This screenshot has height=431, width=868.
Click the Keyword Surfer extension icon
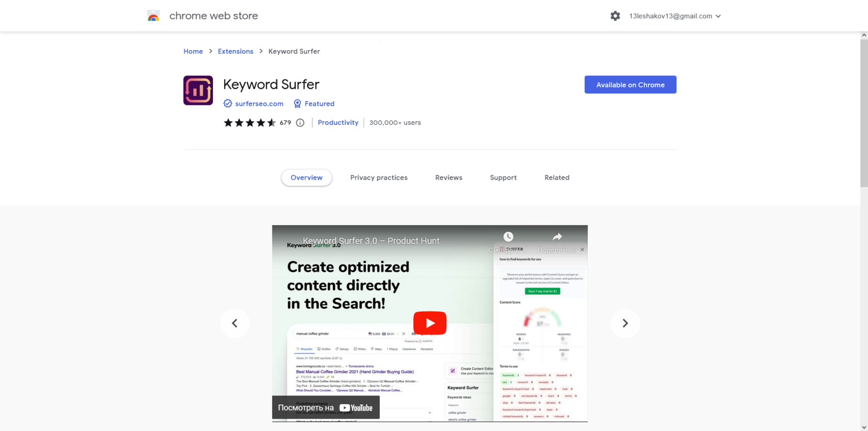[x=198, y=90]
